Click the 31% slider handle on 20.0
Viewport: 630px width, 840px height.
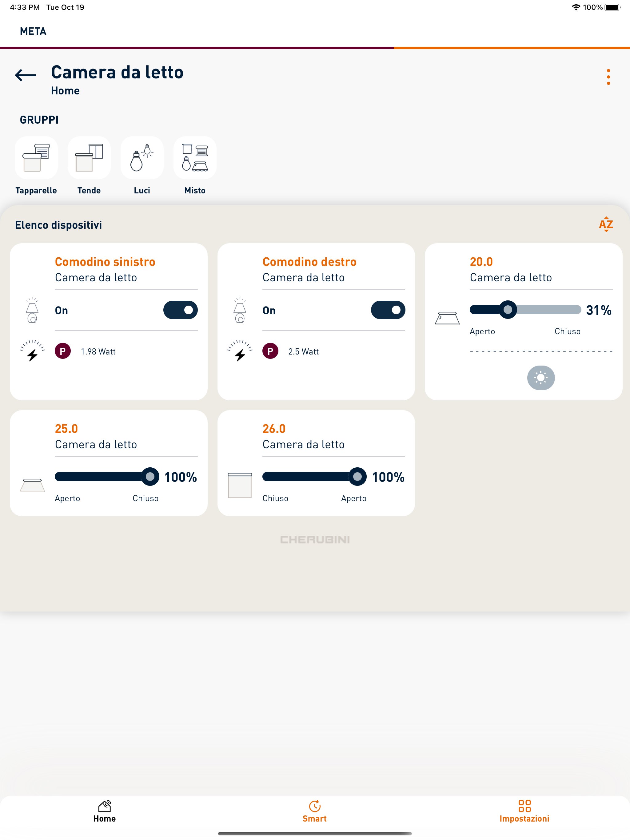coord(508,310)
